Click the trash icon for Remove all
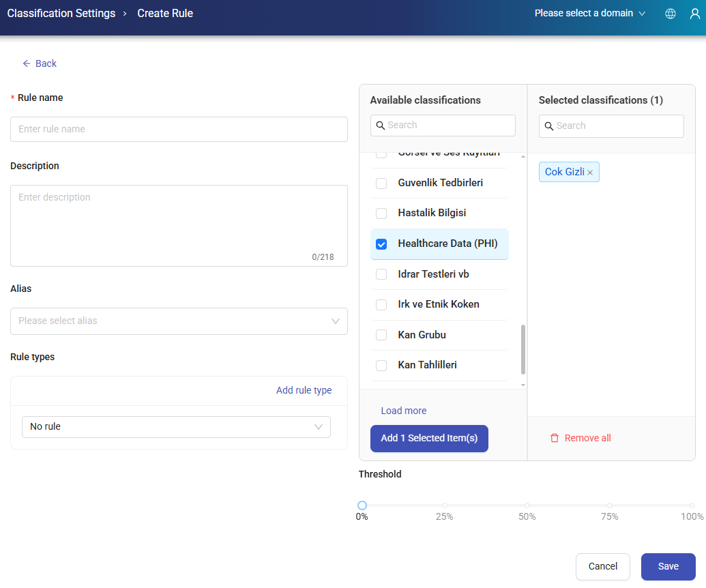The width and height of the screenshot is (706, 588). (555, 438)
